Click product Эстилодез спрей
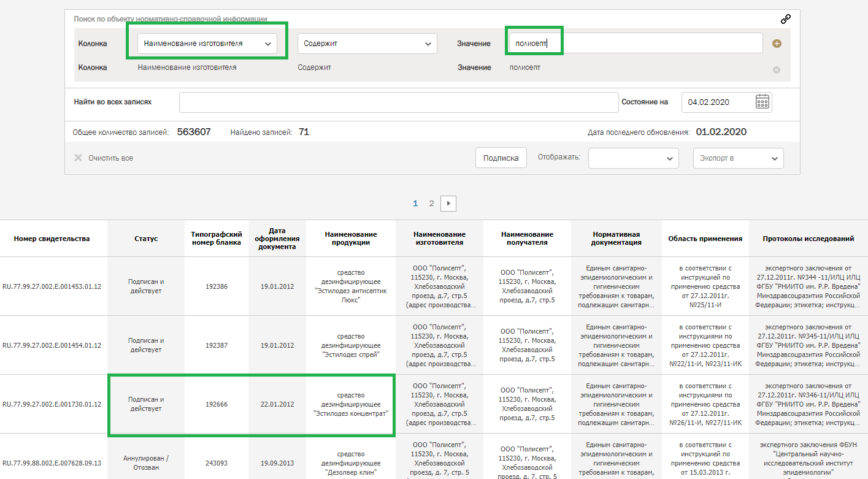Viewport: 868px width, 479px height. click(x=351, y=345)
